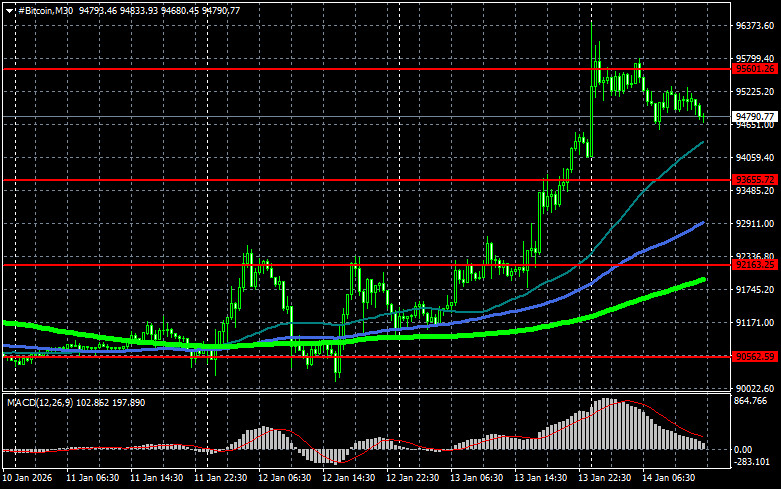This screenshot has height=489, width=781.
Task: Click the 10 Jan 2026 date label
Action: (x=29, y=478)
